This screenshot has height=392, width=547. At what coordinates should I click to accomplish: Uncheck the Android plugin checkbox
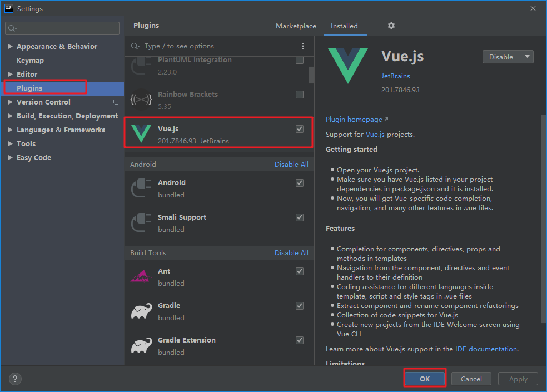tap(299, 183)
